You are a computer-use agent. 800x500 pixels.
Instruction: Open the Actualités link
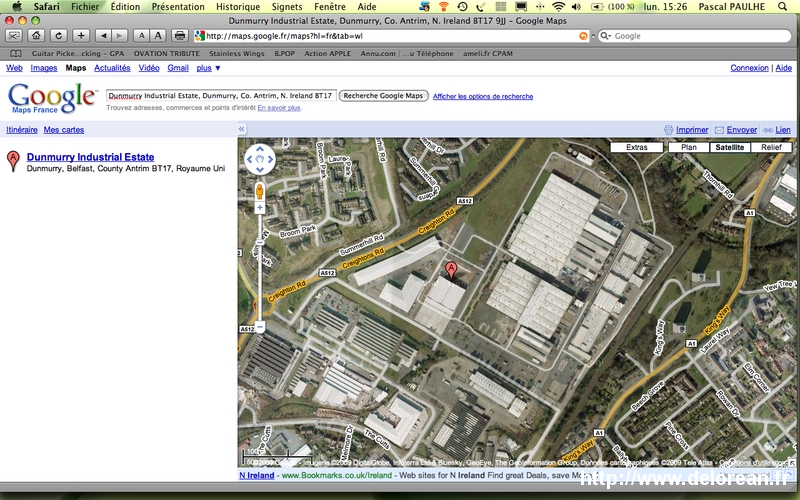coord(112,68)
